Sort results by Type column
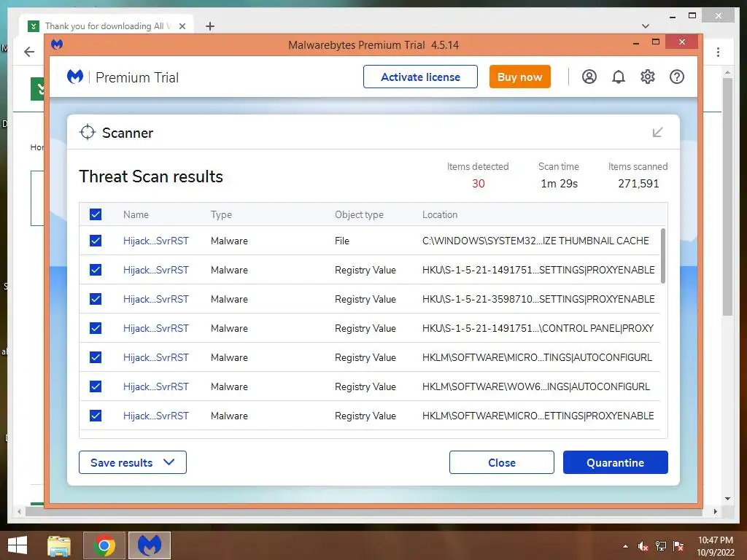The width and height of the screenshot is (747, 560). (x=221, y=215)
